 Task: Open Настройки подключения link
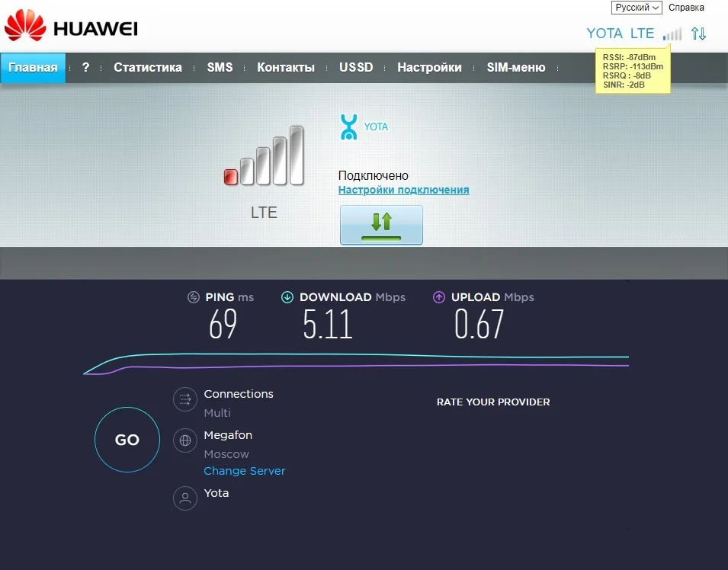403,190
